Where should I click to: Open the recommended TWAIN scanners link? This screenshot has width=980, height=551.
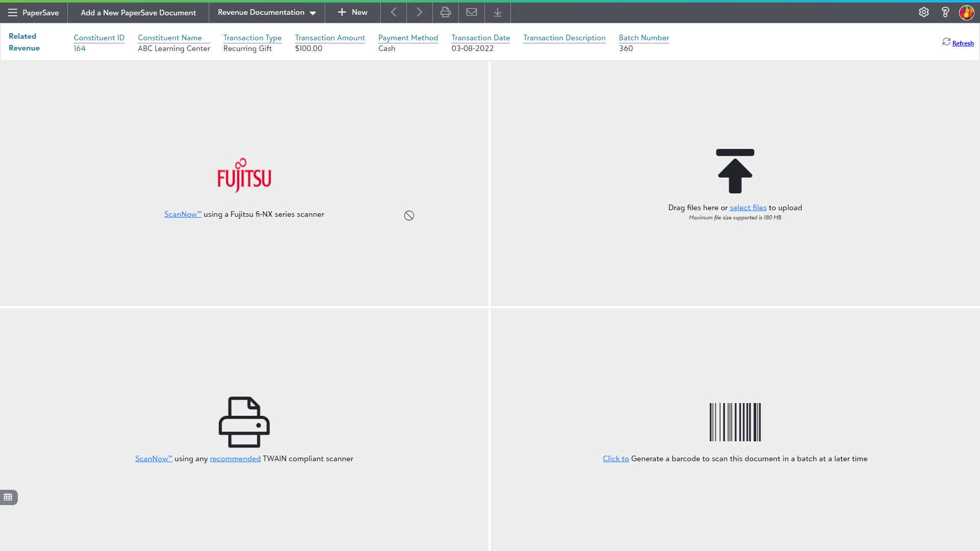(235, 459)
